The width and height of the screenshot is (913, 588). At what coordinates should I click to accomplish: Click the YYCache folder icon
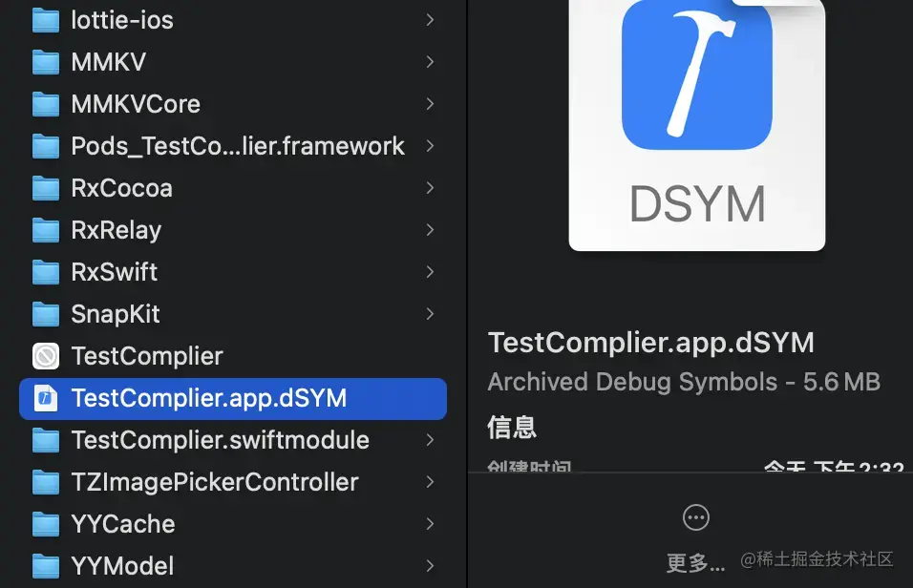pos(46,524)
